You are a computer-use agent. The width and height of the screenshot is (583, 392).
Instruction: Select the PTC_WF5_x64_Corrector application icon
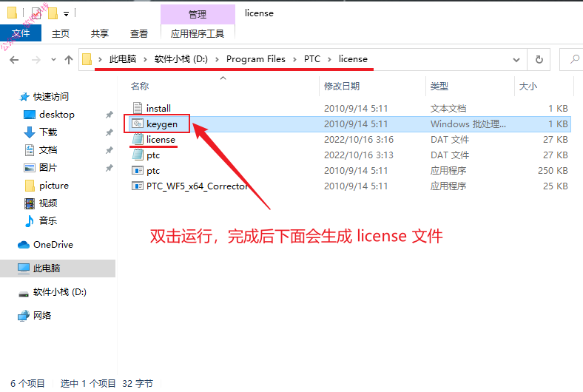click(x=138, y=186)
